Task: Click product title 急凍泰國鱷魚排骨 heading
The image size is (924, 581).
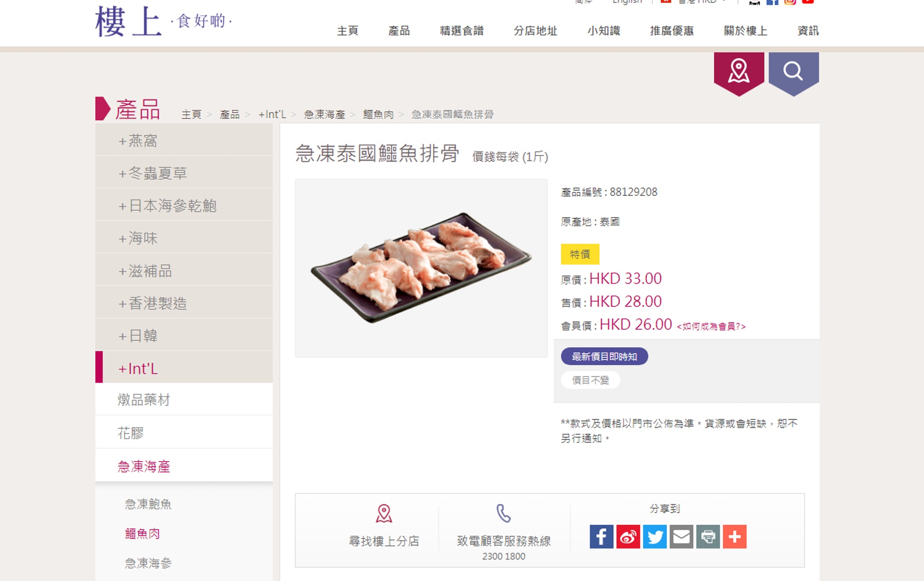Action: [x=377, y=153]
